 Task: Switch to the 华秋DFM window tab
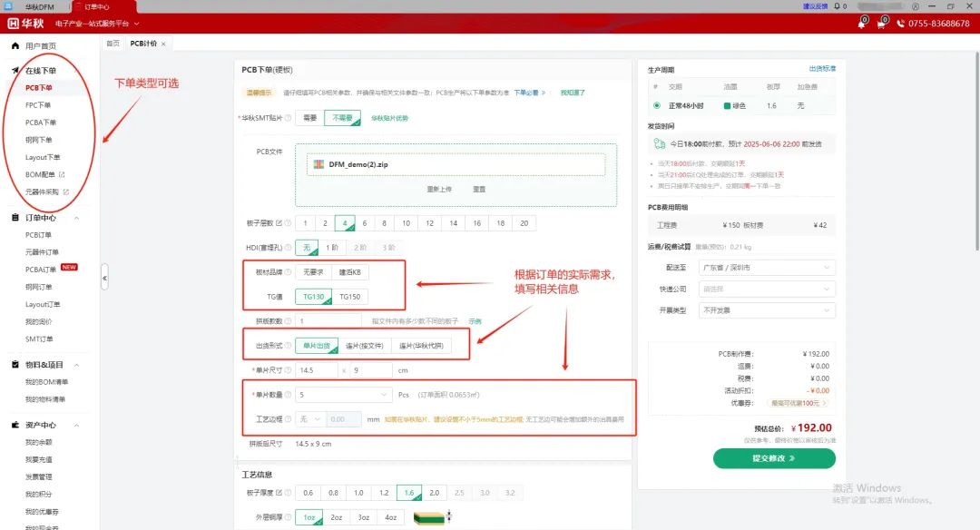click(x=39, y=7)
